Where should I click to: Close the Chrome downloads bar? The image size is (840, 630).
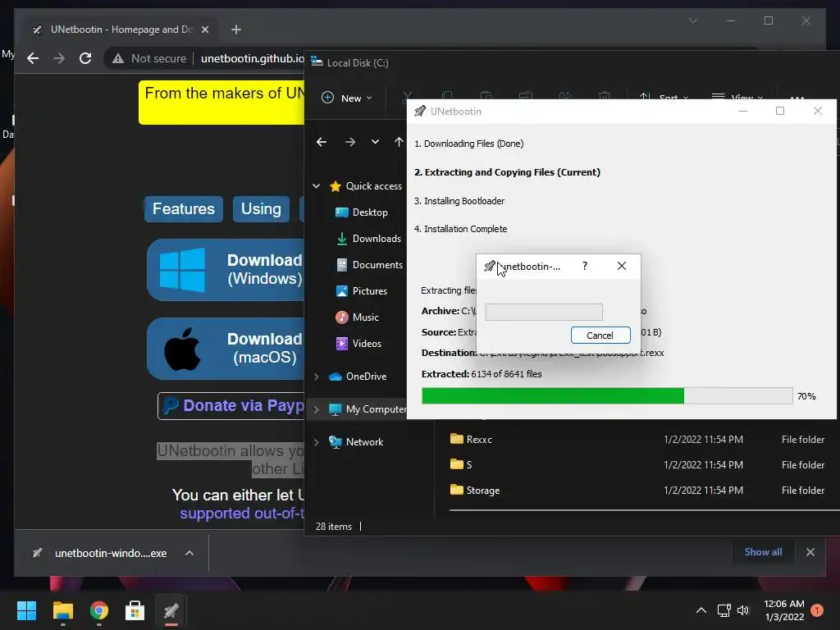[810, 552]
